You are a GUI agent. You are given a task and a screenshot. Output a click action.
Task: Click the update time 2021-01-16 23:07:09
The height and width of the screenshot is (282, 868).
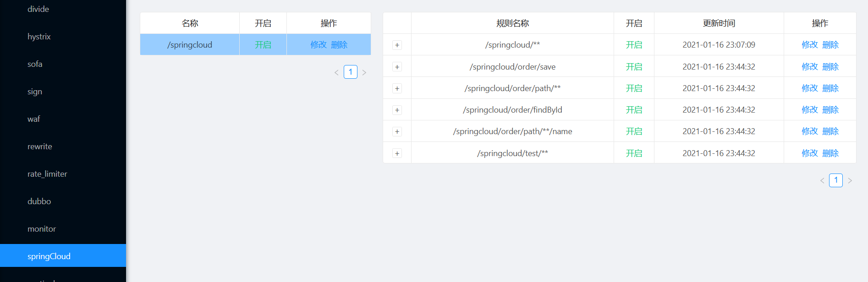click(x=719, y=45)
